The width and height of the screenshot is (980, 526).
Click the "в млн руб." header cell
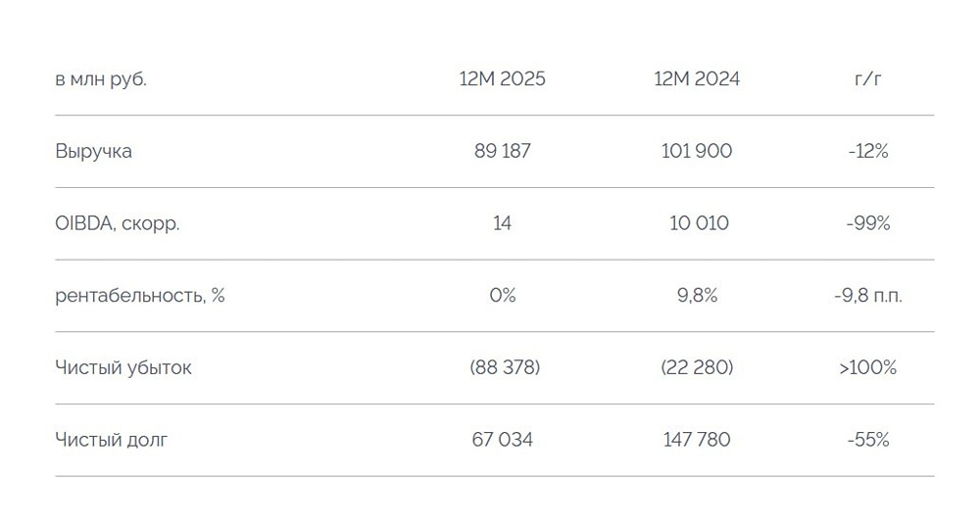click(101, 79)
